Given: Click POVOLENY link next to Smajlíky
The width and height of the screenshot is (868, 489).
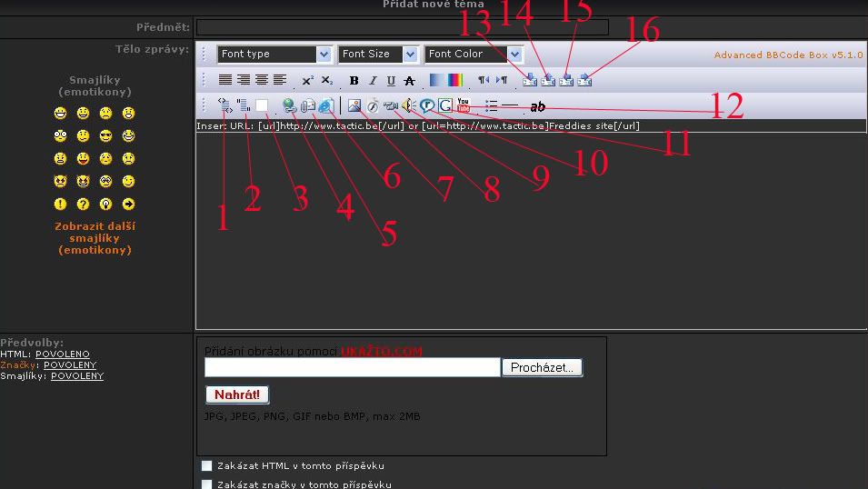Looking at the screenshot, I should pyautogui.click(x=77, y=375).
